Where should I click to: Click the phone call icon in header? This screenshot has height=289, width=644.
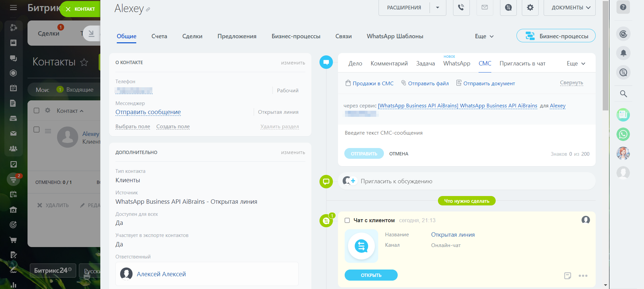pos(461,7)
